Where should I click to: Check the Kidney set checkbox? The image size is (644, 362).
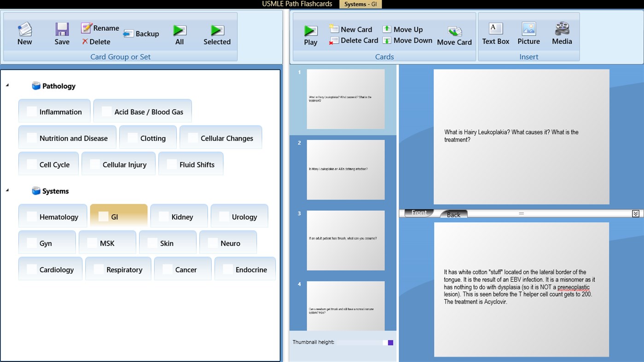(161, 217)
